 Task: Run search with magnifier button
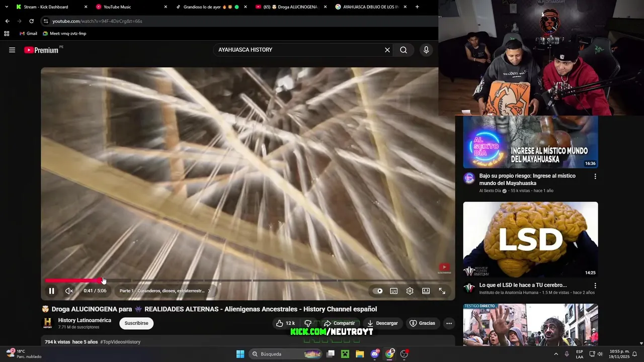click(404, 50)
